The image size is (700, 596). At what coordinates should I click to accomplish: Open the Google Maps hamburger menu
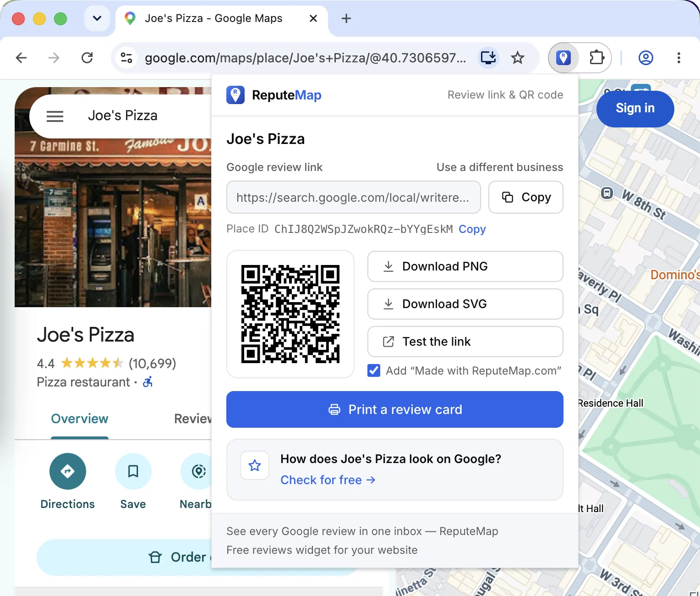(55, 116)
